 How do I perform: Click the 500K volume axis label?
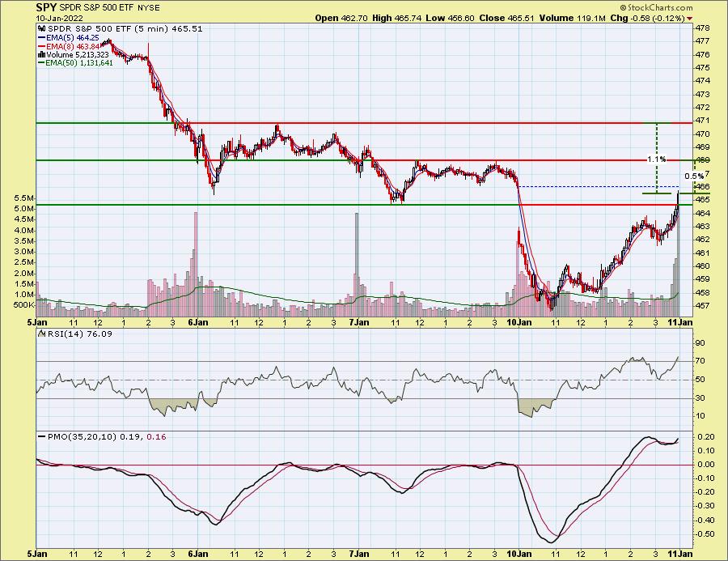point(23,305)
